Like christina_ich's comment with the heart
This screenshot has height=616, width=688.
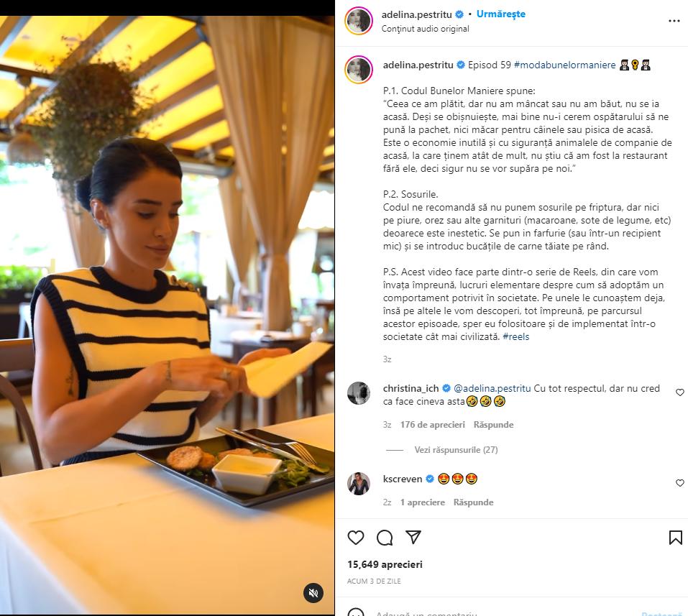pos(679,392)
